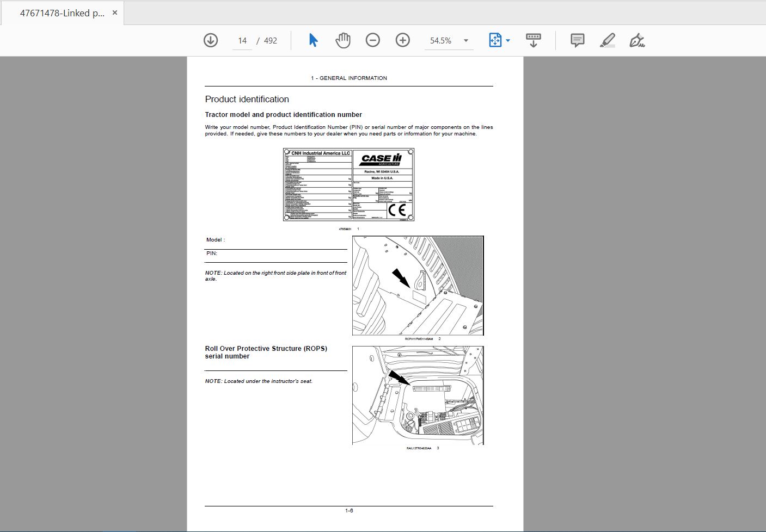Screen dimensions: 766x532
Task: Click the CASE identification plate figure
Action: pos(348,184)
